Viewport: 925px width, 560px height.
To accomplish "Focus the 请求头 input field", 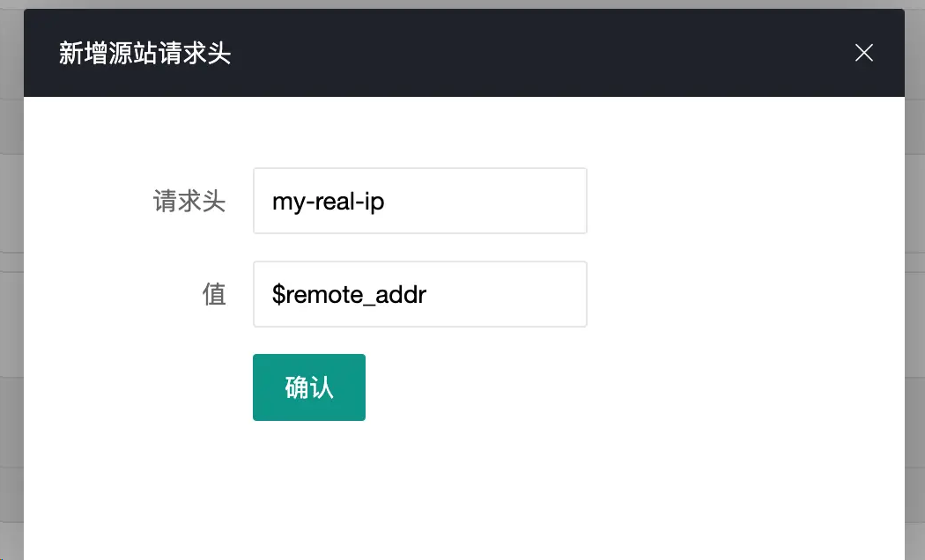I will point(493,201).
